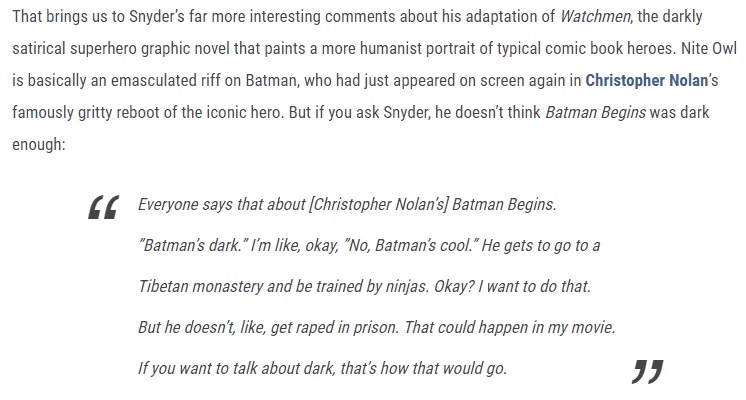The height and width of the screenshot is (400, 746).
Task: Click the quoted phrase "No, Batman's cool."
Action: point(411,245)
